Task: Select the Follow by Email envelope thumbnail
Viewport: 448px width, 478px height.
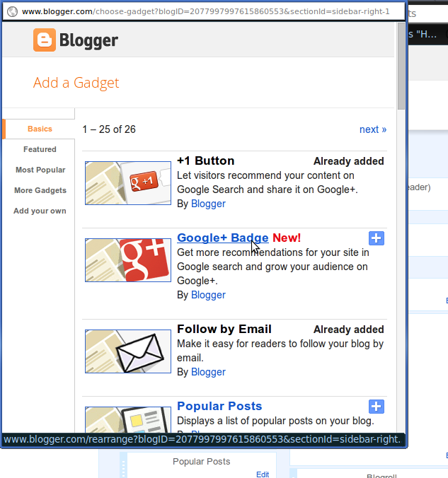Action: pyautogui.click(x=128, y=351)
